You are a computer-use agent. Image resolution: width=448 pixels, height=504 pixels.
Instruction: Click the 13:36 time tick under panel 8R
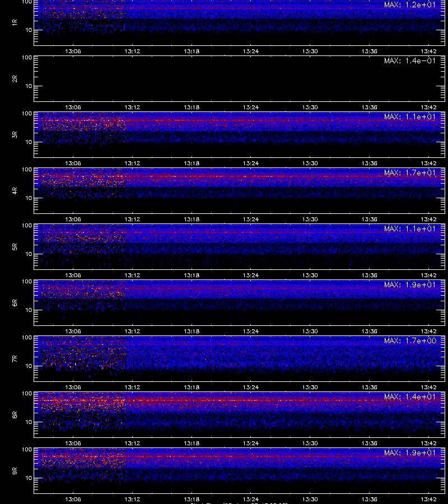point(369,444)
